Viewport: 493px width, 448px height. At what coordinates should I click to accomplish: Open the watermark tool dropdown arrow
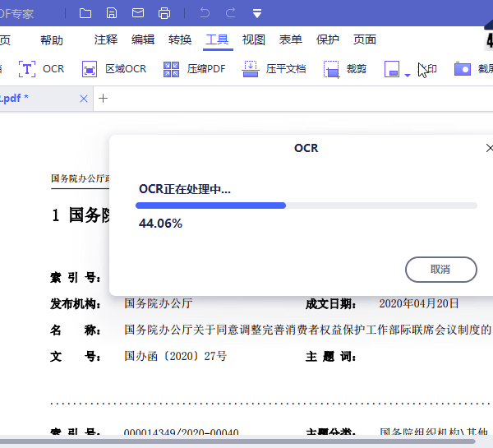(x=408, y=75)
